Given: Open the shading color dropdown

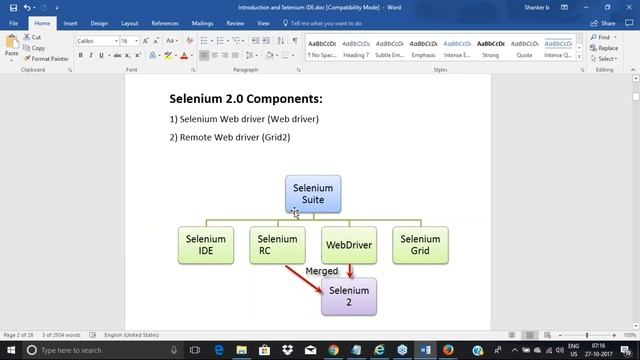Looking at the screenshot, I should click(x=277, y=55).
